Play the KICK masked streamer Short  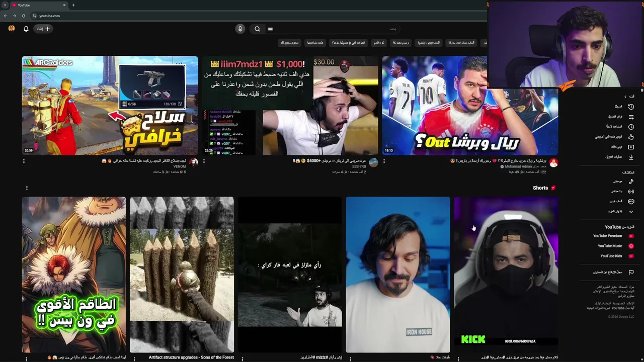pos(506,275)
